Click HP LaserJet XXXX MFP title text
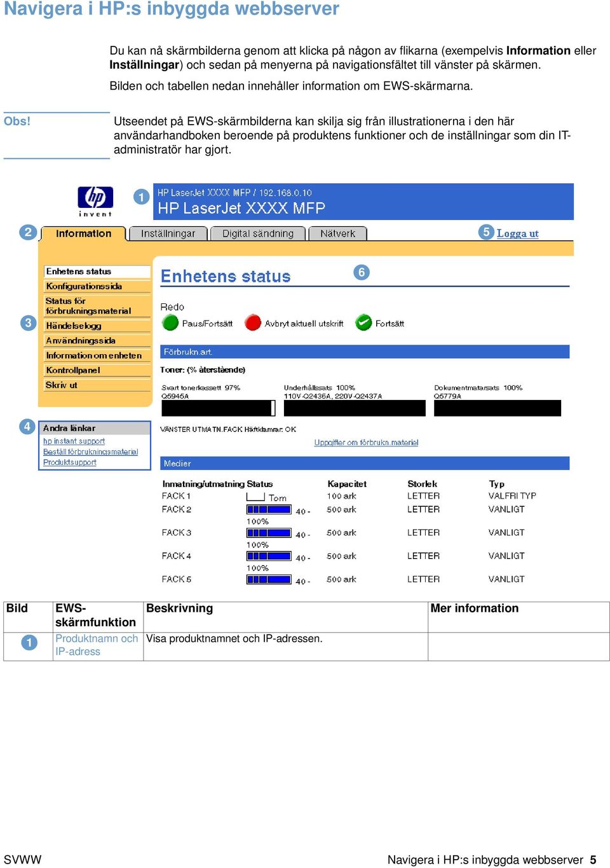610x868 pixels. pos(241,209)
